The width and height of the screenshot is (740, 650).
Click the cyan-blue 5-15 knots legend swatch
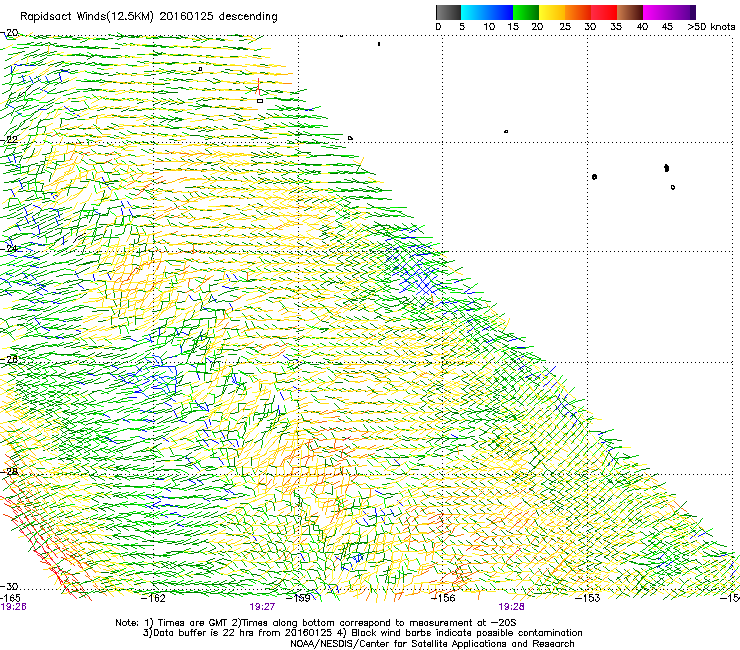(487, 12)
